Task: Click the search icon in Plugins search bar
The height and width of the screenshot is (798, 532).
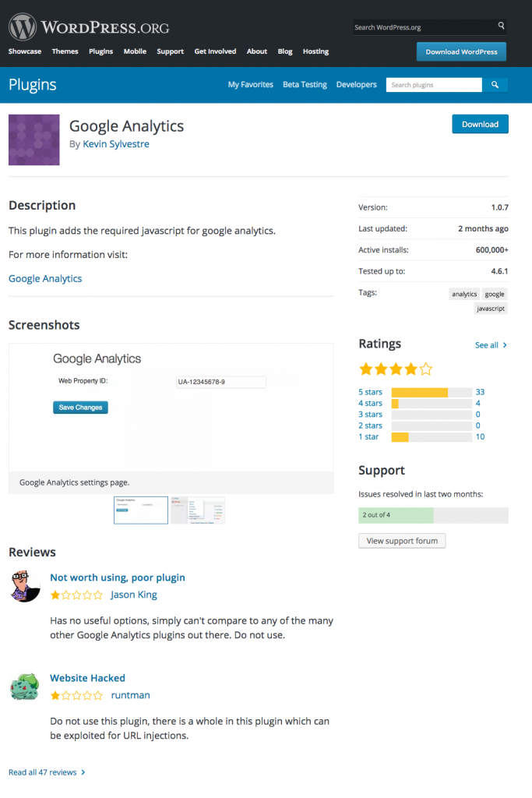Action: tap(495, 84)
